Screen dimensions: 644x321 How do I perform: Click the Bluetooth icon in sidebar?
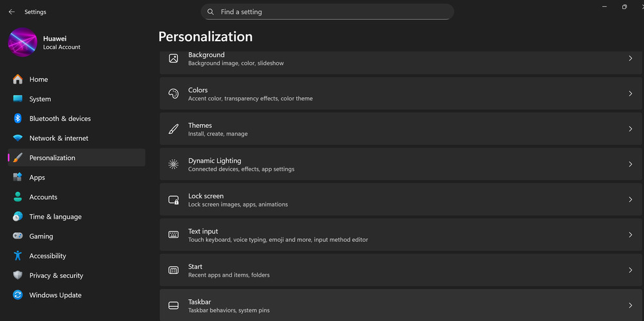pyautogui.click(x=17, y=118)
